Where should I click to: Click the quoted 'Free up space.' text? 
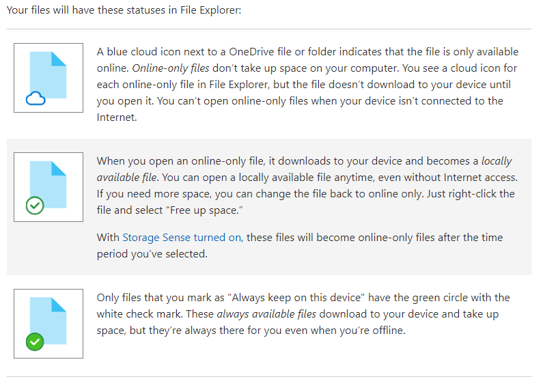point(204,210)
